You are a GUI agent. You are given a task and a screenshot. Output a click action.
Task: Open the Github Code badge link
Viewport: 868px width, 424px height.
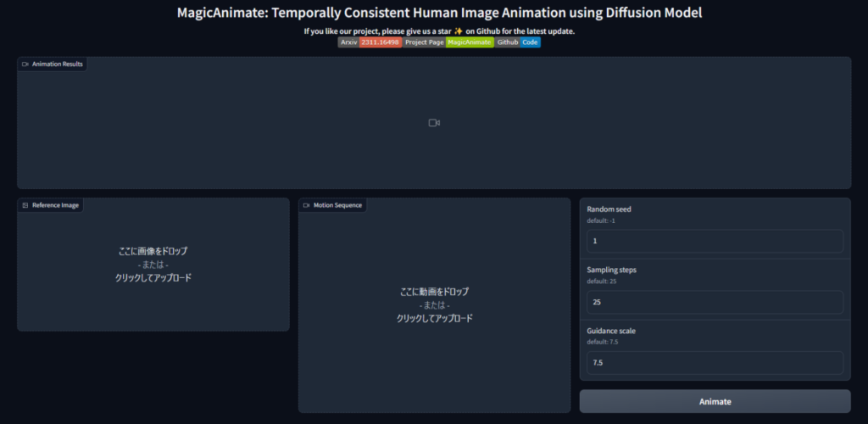(x=517, y=42)
